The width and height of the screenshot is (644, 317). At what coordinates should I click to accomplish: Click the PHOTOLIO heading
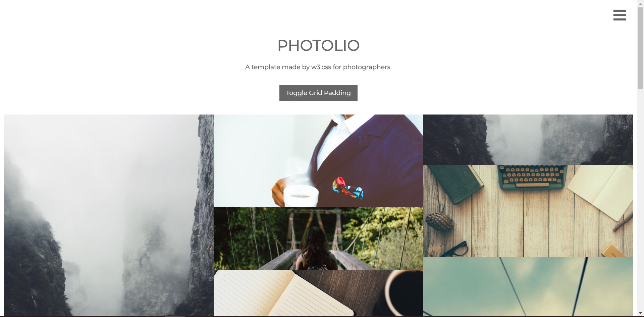pos(318,45)
